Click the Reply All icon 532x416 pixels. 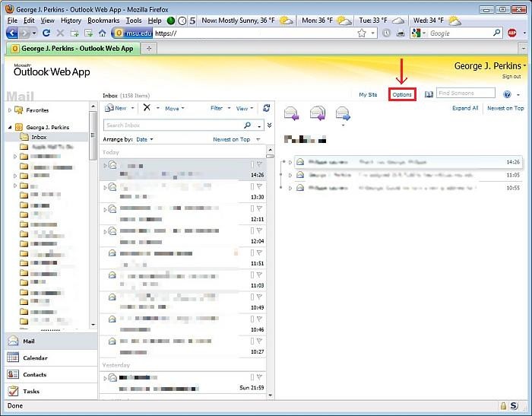pos(317,113)
